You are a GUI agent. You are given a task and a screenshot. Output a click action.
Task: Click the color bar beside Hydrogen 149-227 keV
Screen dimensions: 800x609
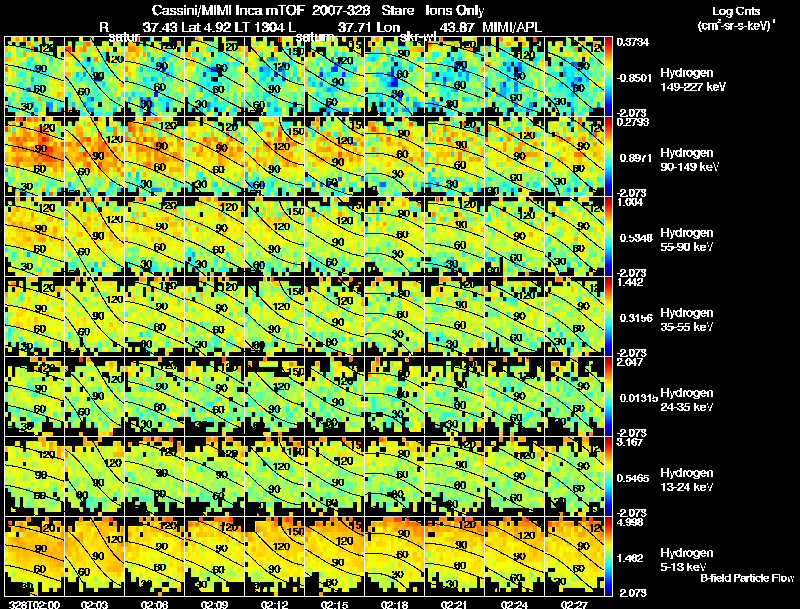pos(608,77)
